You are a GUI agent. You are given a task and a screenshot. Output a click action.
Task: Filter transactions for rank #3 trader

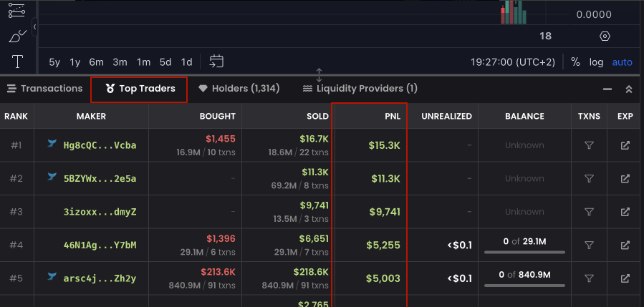(x=589, y=212)
